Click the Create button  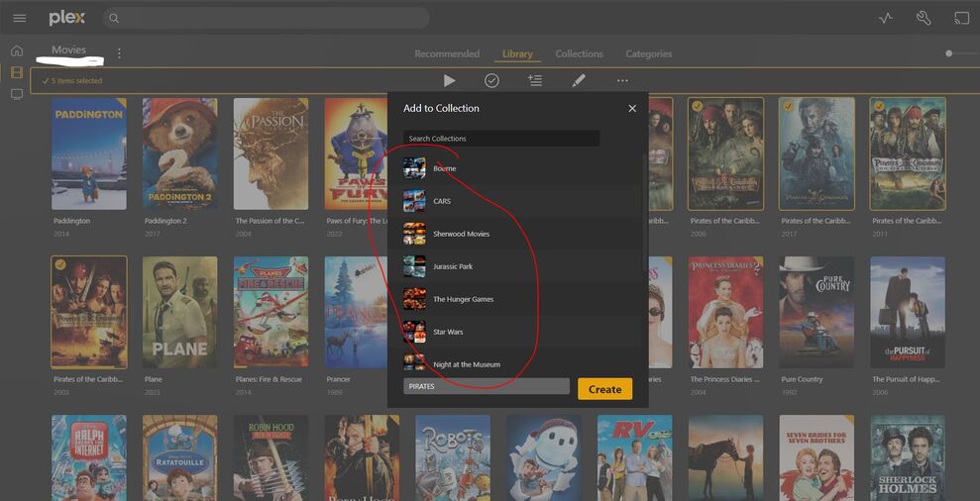(x=605, y=388)
